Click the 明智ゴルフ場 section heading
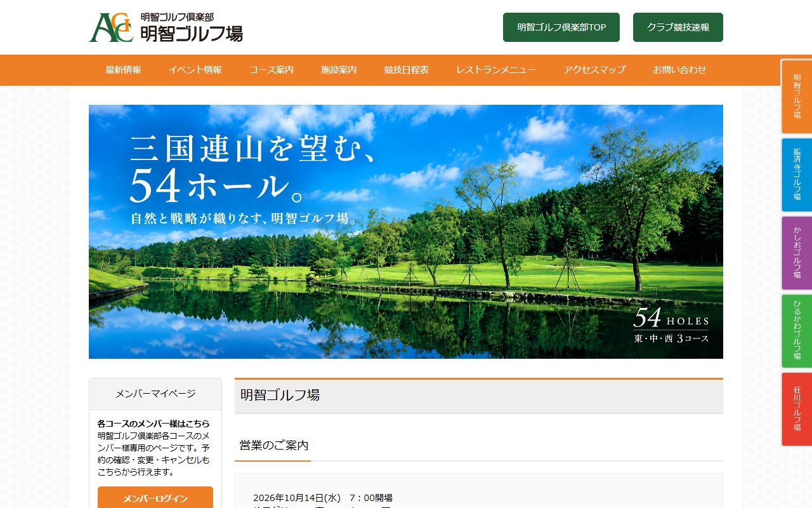Image resolution: width=812 pixels, height=508 pixels. tap(280, 395)
